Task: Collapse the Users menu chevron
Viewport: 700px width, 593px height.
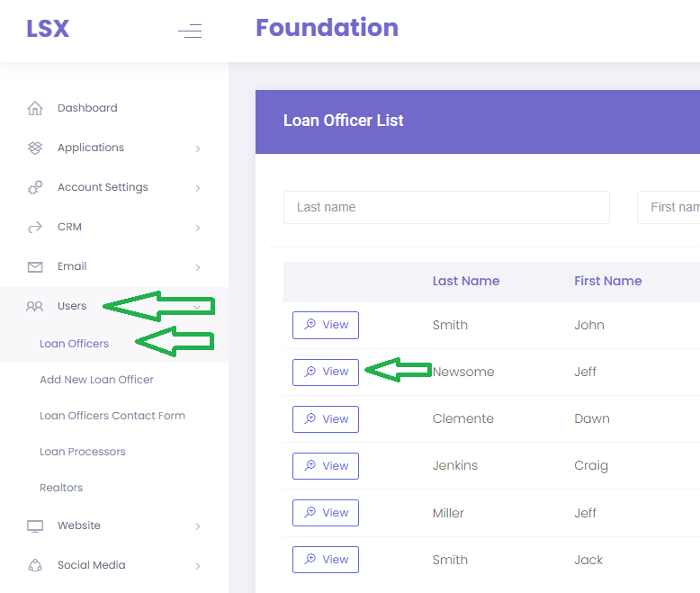Action: tap(197, 306)
